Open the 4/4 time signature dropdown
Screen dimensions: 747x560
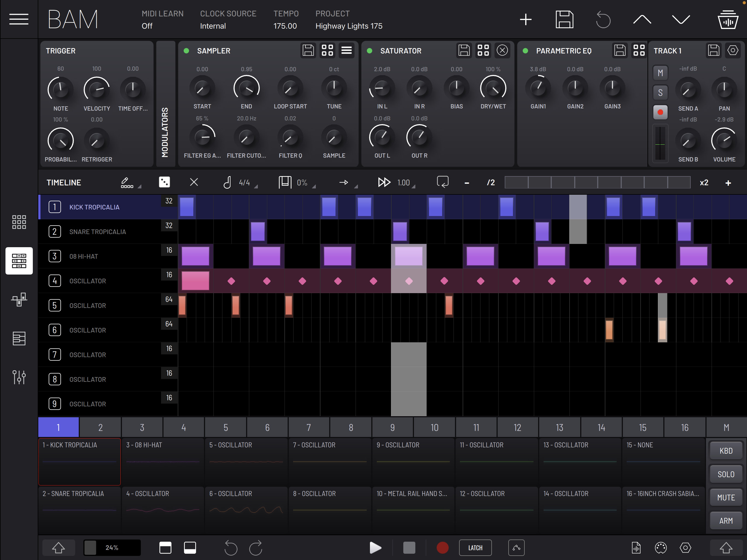[240, 182]
